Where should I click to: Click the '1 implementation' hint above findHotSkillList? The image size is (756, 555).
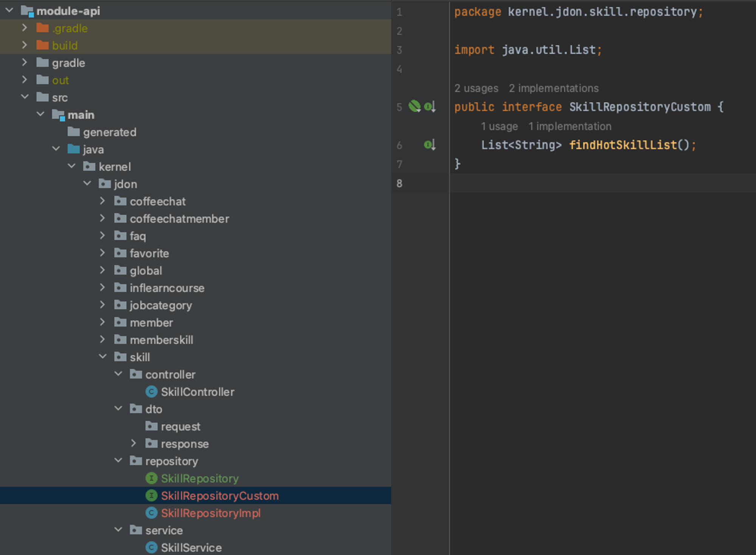(x=569, y=126)
